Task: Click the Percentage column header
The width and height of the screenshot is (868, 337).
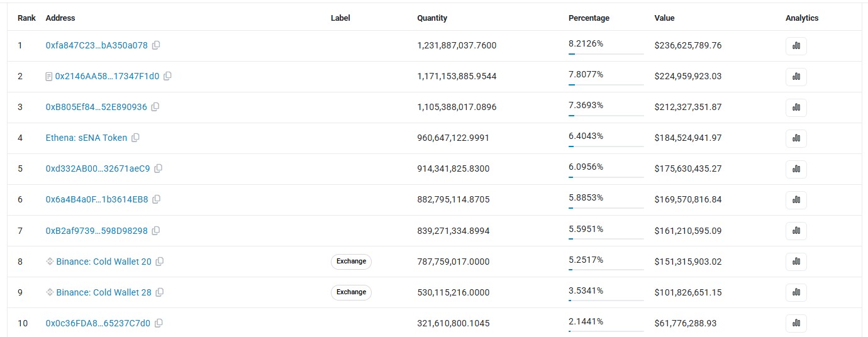Action: [x=589, y=18]
